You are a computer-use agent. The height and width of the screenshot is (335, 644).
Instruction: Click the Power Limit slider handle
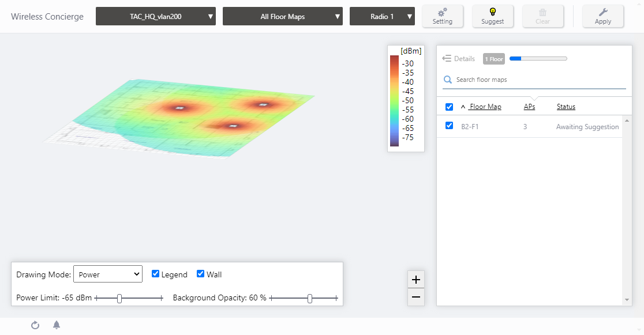click(x=119, y=298)
